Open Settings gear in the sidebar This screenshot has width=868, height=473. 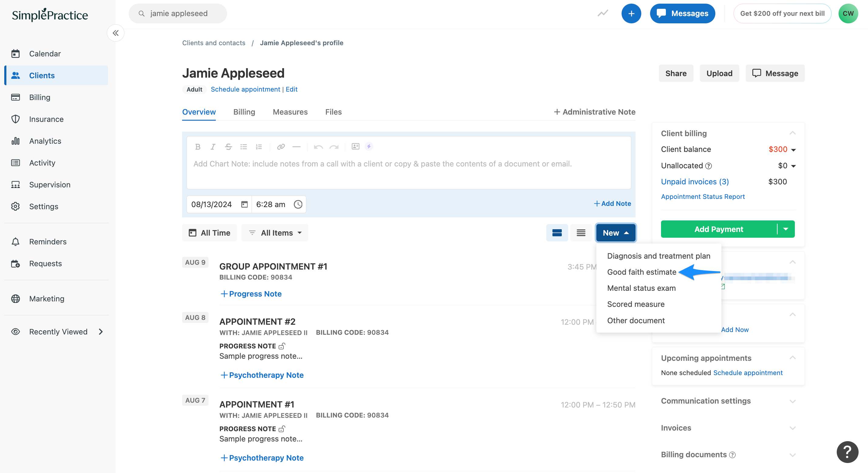click(43, 206)
